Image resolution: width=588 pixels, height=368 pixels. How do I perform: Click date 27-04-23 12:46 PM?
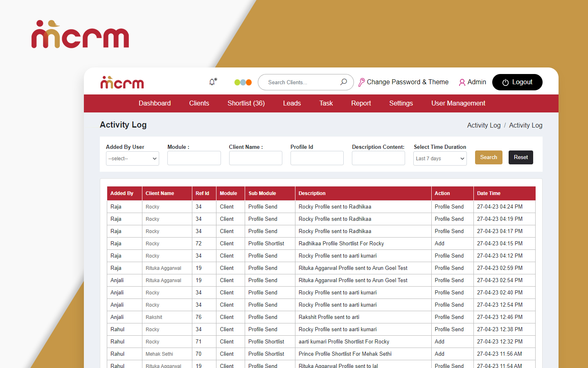point(500,317)
